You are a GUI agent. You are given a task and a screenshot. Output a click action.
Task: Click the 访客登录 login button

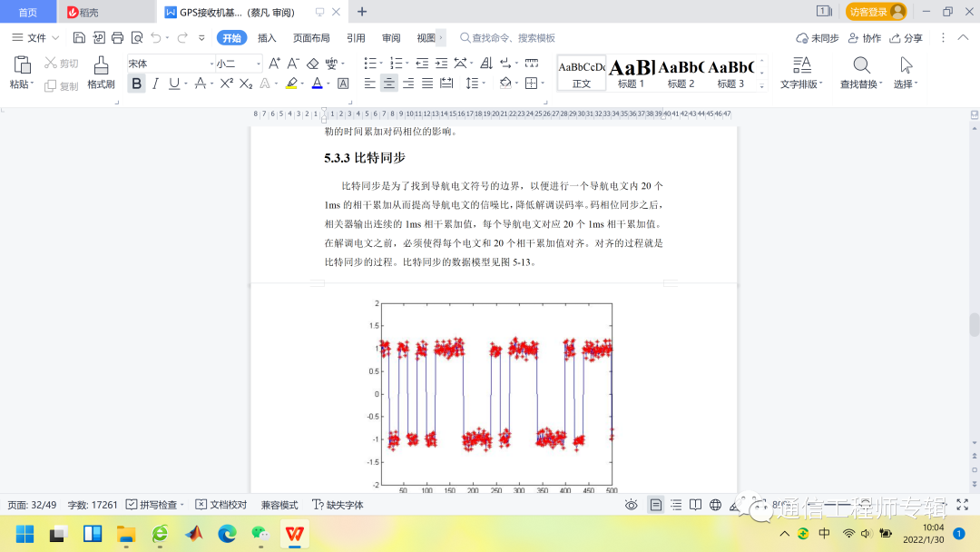pos(876,12)
